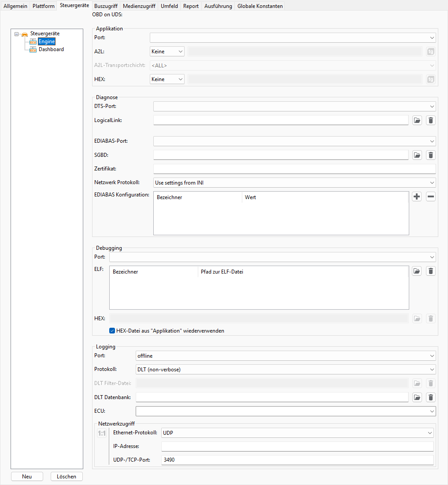Open the Logging Port 'offline' dropdown
The image size is (448, 485).
click(x=285, y=356)
